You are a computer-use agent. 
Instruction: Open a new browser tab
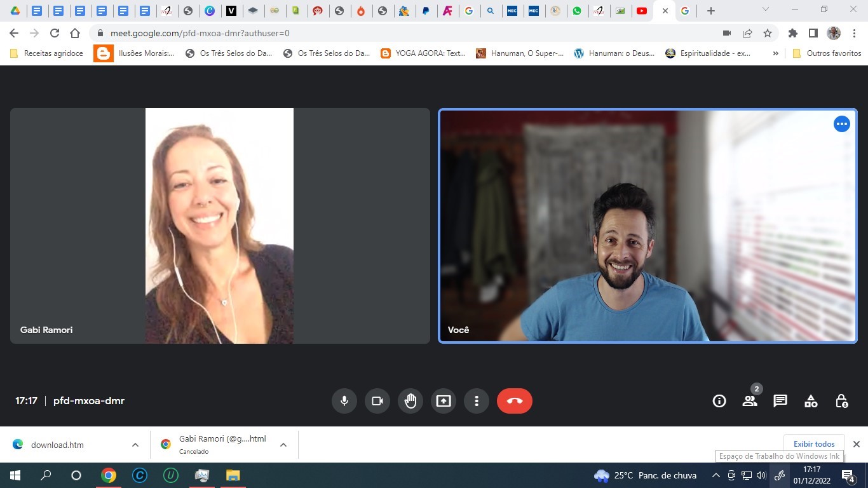coord(711,11)
